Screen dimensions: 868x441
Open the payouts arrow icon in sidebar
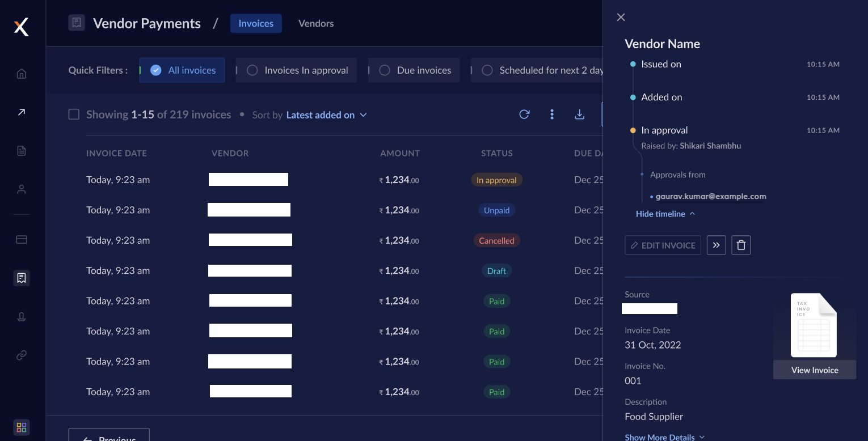pos(22,112)
